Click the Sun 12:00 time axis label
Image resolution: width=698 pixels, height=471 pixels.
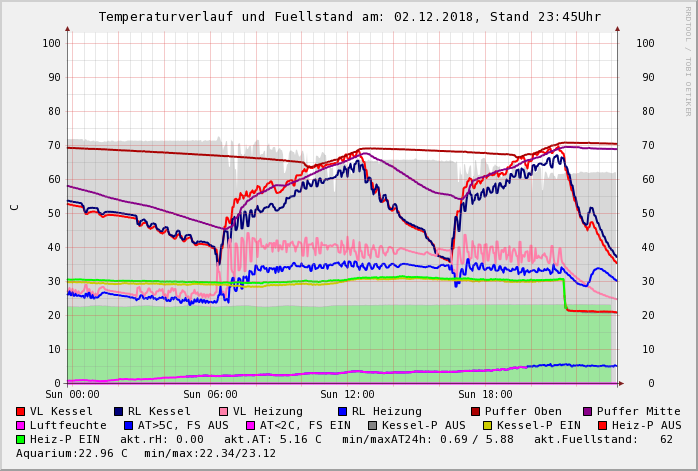(x=347, y=395)
